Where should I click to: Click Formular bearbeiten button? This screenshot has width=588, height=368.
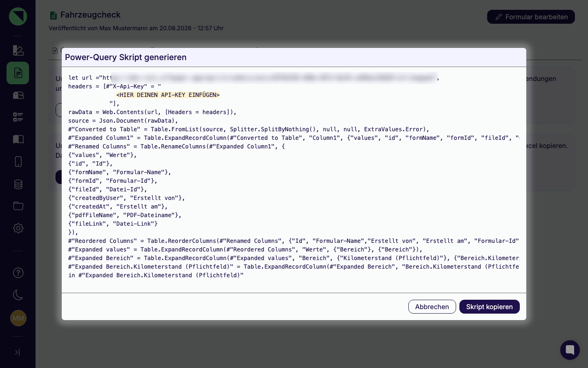click(x=531, y=17)
